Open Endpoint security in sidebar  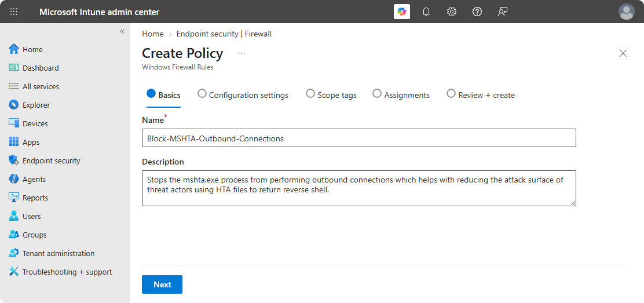click(x=52, y=160)
